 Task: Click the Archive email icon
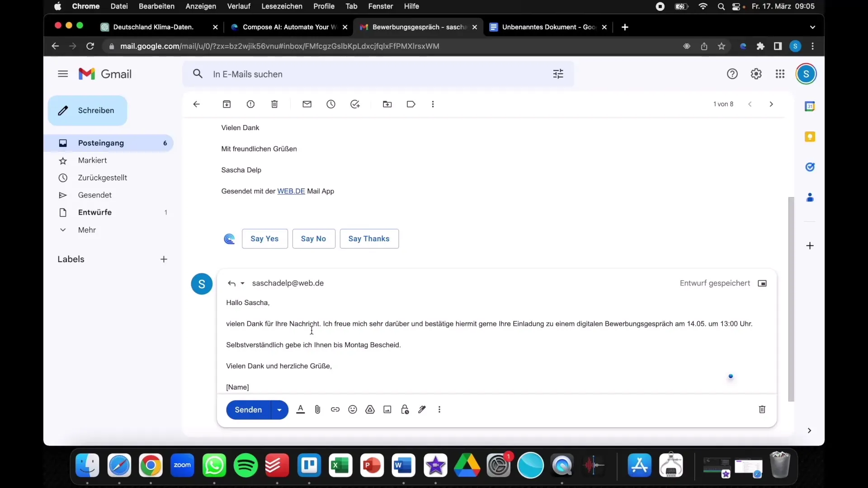227,104
